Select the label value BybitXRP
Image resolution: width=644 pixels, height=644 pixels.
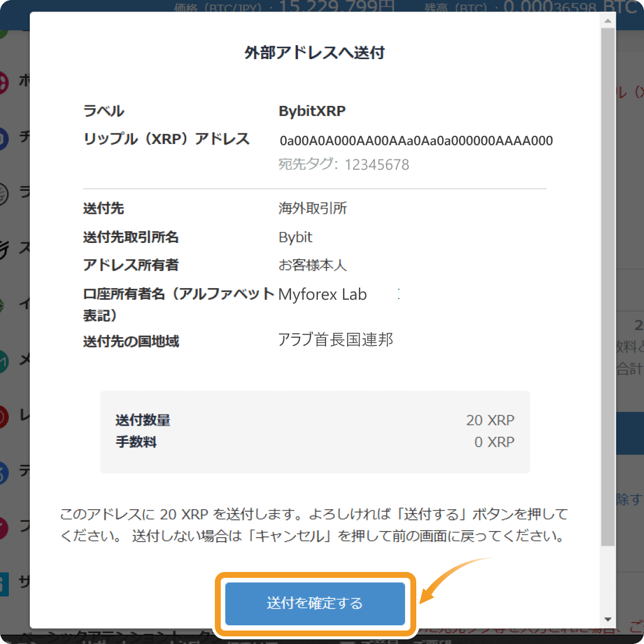pos(312,111)
